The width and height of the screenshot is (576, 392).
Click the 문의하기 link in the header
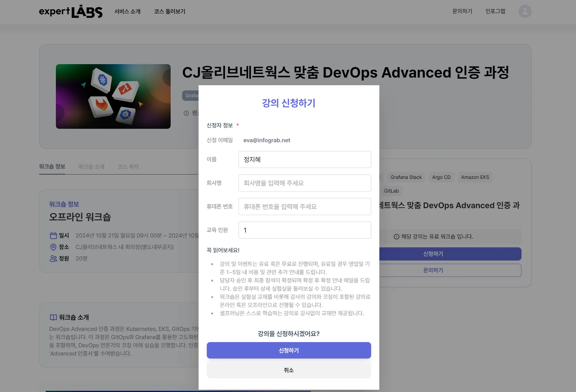coord(462,11)
